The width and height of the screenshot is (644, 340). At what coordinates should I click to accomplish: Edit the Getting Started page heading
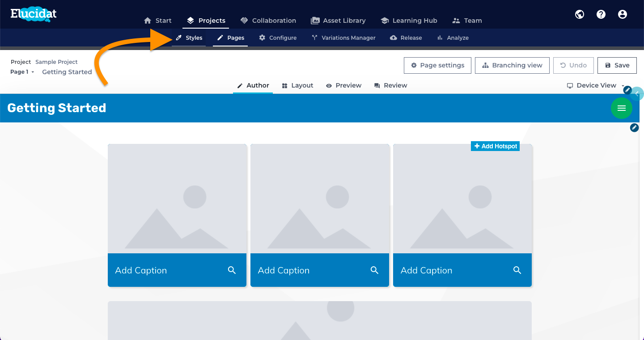pyautogui.click(x=57, y=108)
